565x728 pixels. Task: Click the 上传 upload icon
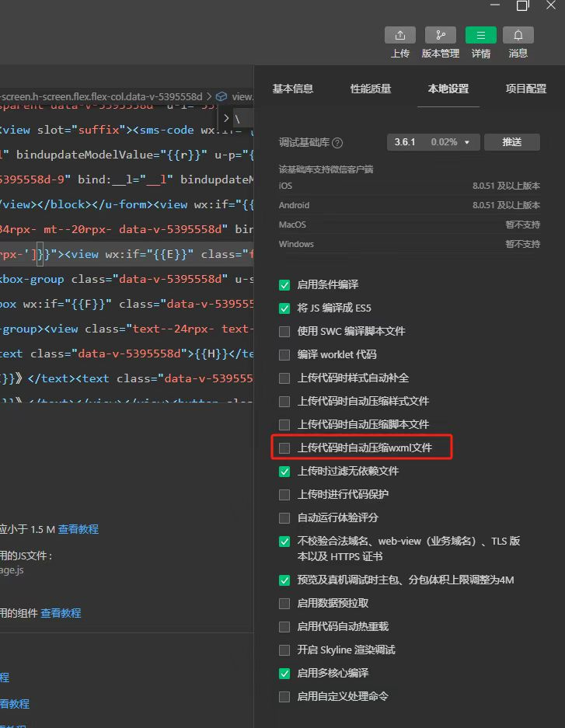coord(399,35)
